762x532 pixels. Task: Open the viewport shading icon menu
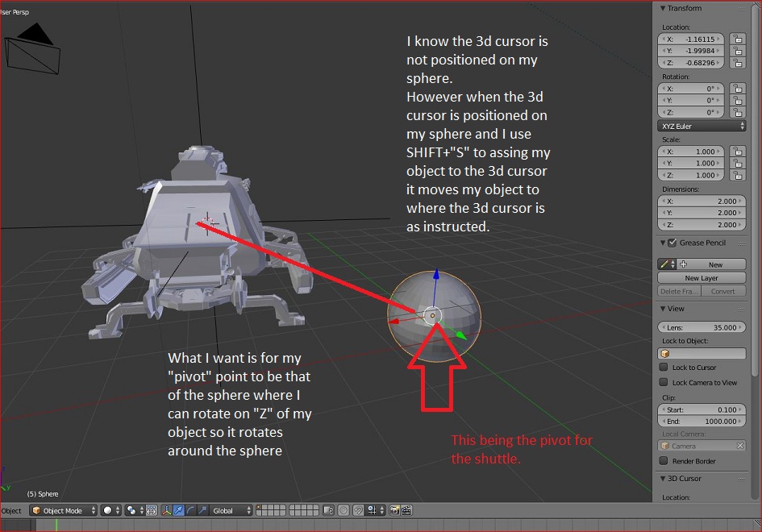point(109,510)
